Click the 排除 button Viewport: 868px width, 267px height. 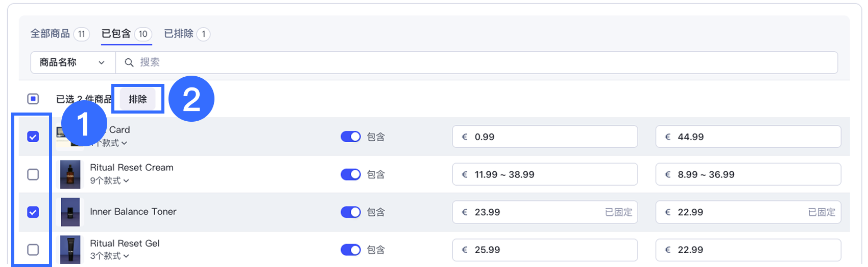(138, 99)
